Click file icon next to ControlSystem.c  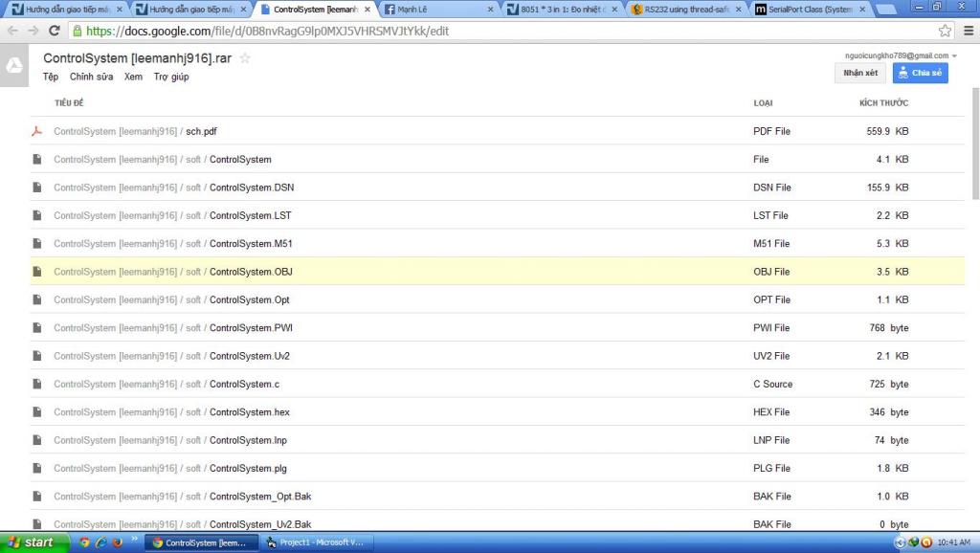(37, 385)
